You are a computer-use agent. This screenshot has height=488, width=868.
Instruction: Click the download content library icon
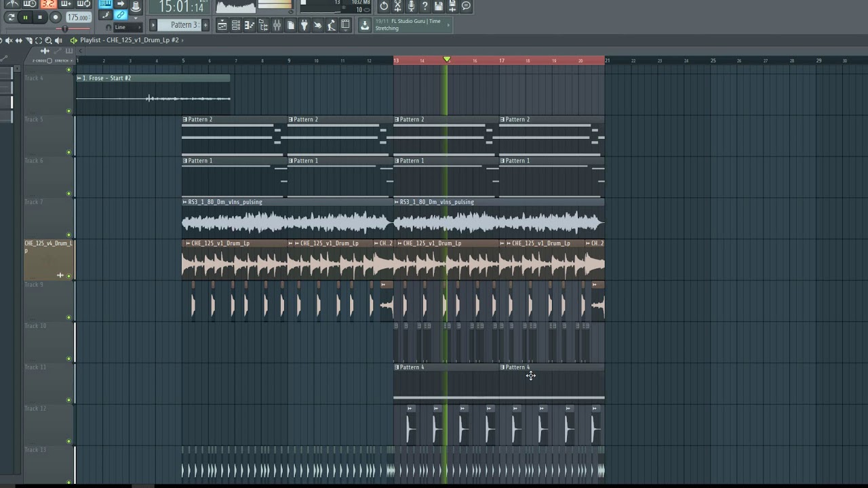pos(365,25)
